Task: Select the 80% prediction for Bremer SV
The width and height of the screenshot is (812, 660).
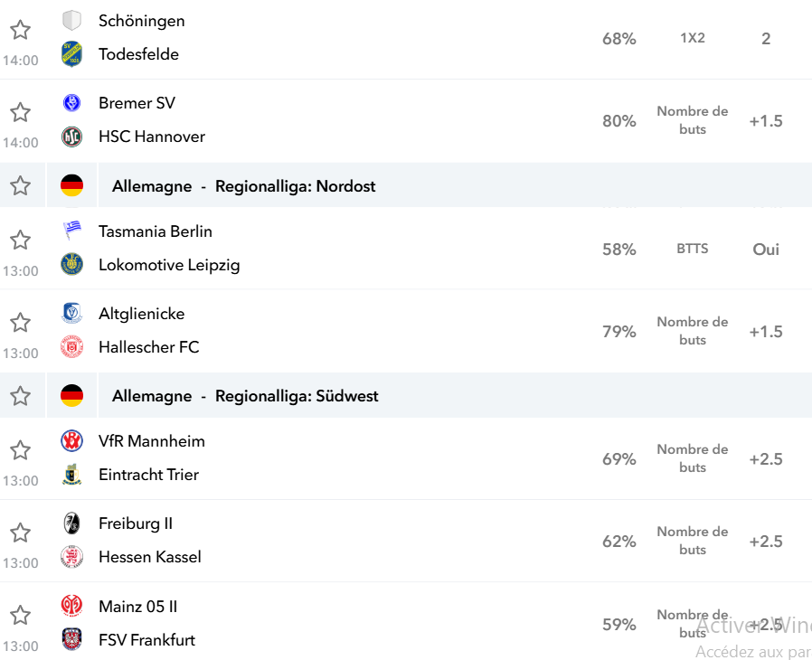Action: pos(618,121)
